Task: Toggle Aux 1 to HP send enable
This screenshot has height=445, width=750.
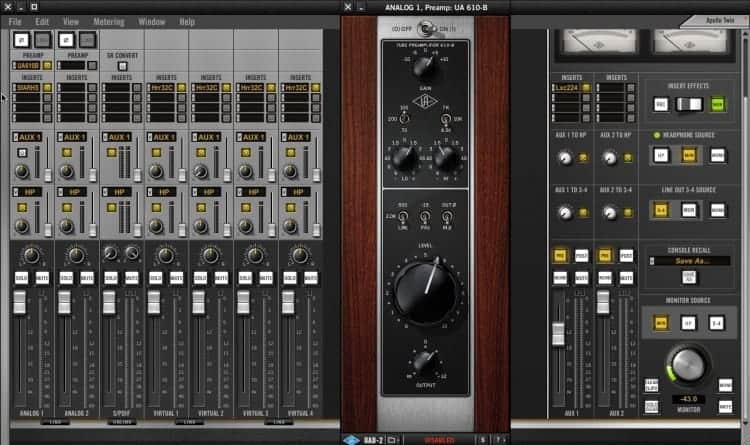Action: coord(583,157)
